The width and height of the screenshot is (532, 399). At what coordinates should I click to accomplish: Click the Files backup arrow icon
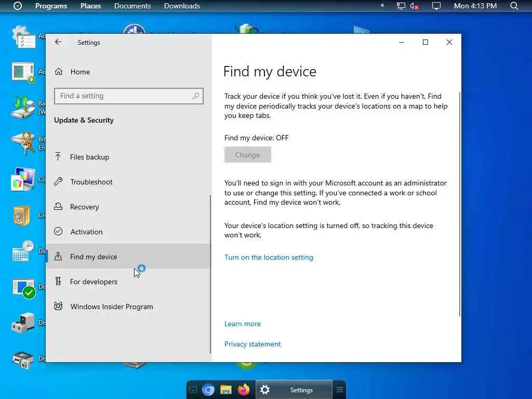58,156
